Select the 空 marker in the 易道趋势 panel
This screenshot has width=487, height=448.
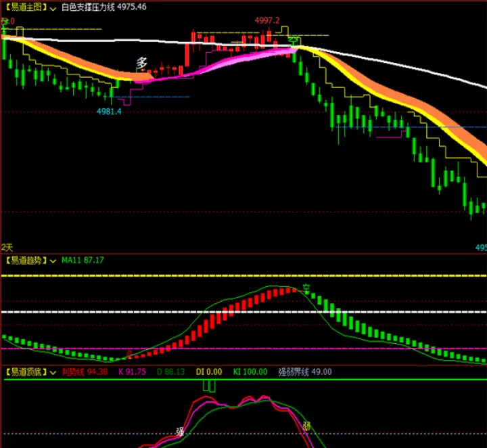point(306,287)
